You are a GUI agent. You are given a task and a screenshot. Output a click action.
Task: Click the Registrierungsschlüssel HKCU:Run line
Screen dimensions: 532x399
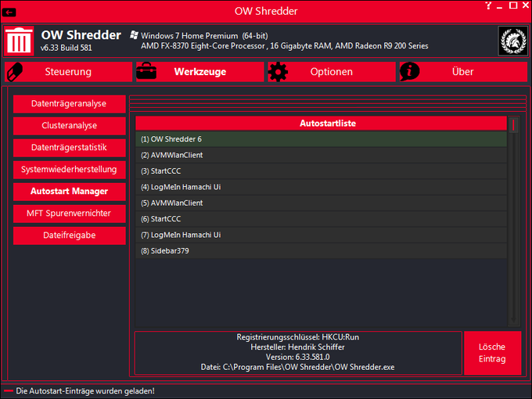(297, 337)
